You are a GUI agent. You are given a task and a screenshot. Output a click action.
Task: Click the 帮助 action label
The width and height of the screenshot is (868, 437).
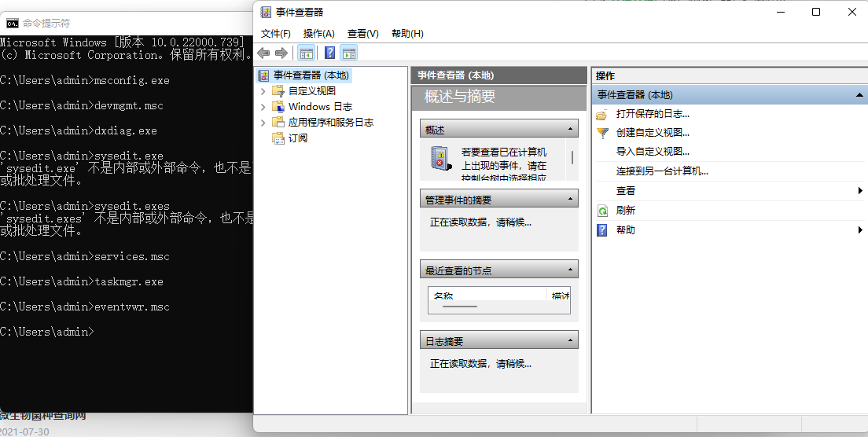(626, 230)
